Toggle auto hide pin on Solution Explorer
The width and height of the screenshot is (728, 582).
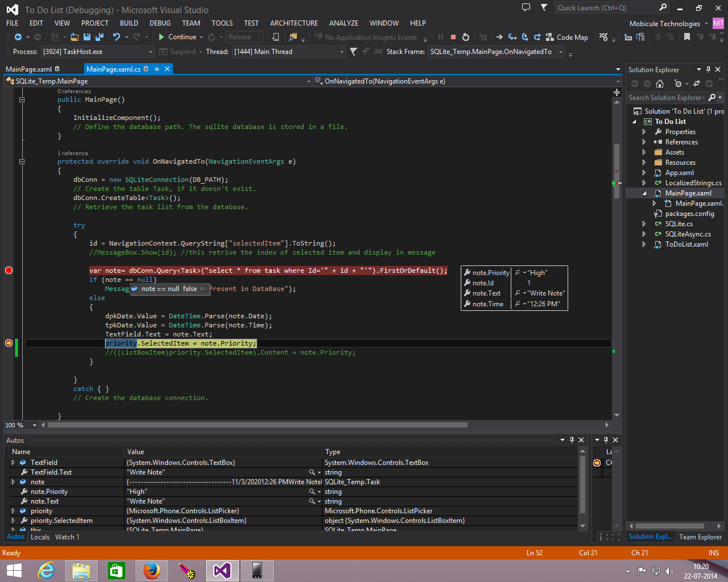pos(708,70)
